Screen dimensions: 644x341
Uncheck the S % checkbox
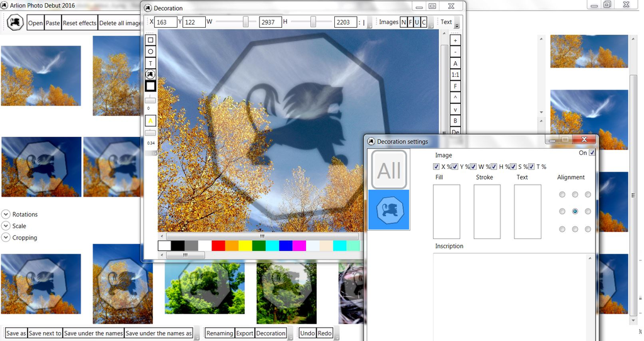[513, 166]
